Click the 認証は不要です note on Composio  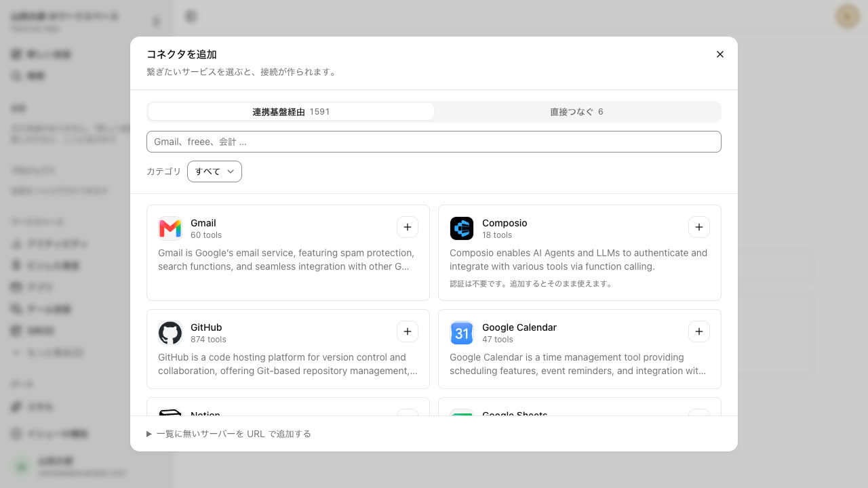[x=531, y=284]
